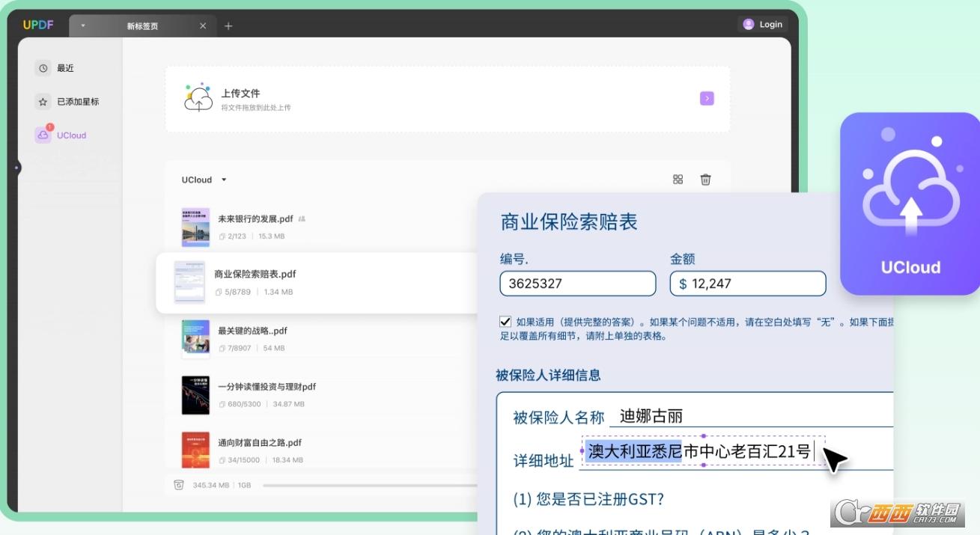Expand the UCloud list dropdown
Image resolution: width=980 pixels, height=535 pixels.
(224, 180)
